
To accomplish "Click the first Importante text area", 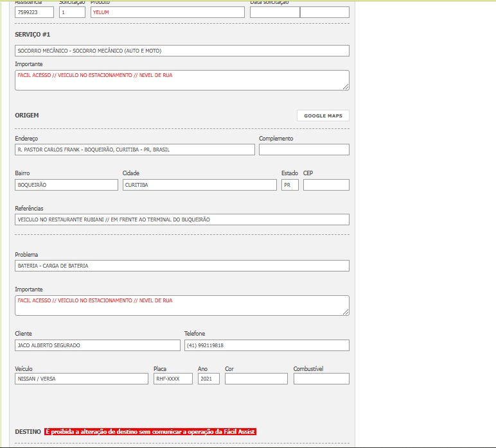I will click(182, 80).
